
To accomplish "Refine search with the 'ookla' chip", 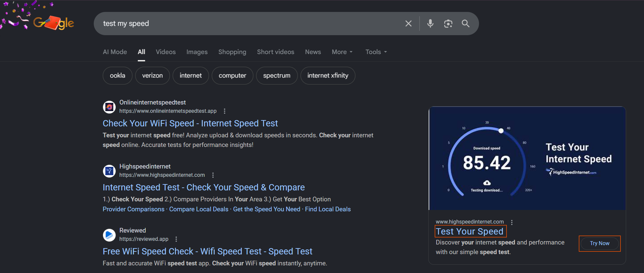I will 118,76.
